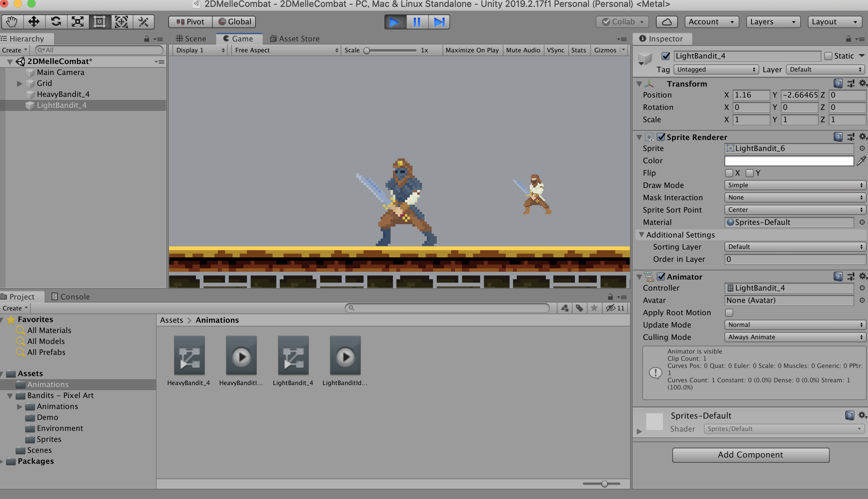The width and height of the screenshot is (868, 499).
Task: Select the Rotate tool
Action: pyautogui.click(x=56, y=22)
